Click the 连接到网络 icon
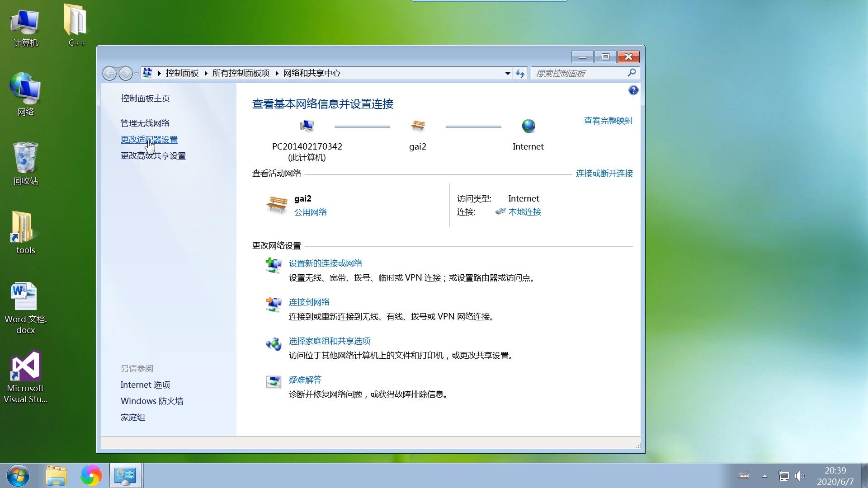868x488 pixels. point(273,305)
